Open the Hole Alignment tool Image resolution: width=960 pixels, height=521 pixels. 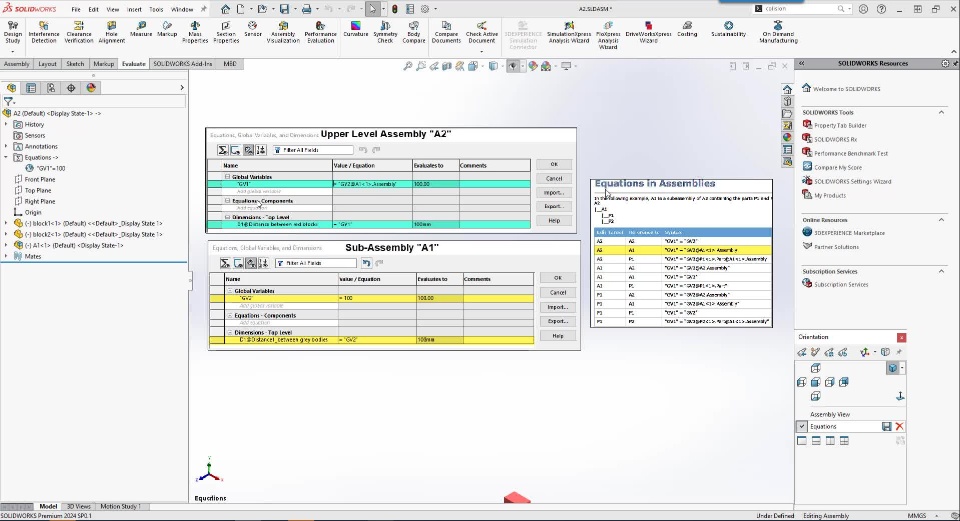(111, 32)
